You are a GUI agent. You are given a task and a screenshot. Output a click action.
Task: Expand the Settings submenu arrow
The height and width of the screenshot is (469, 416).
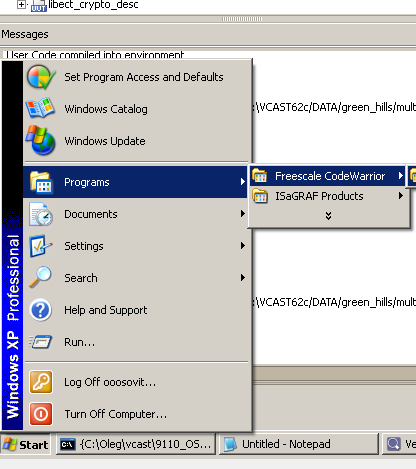(x=243, y=246)
